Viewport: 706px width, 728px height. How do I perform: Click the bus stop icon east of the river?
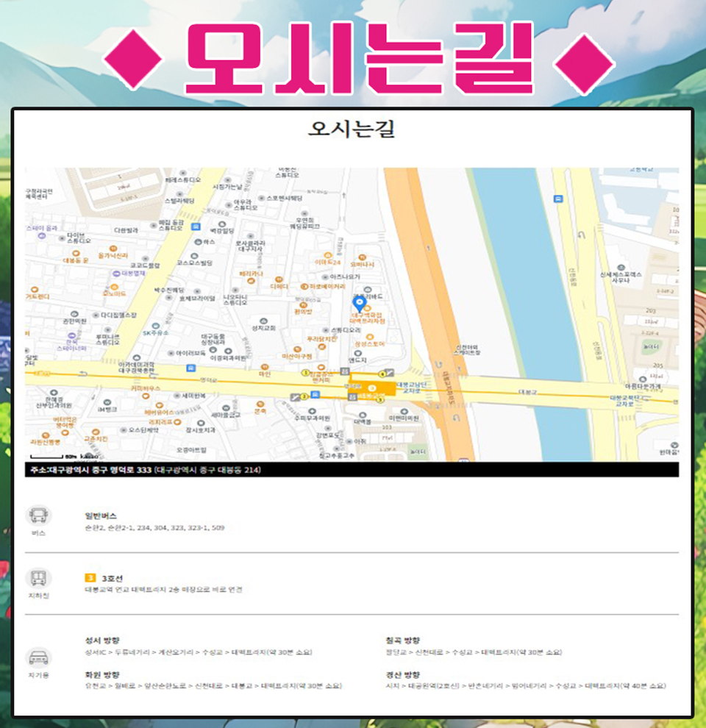pos(558,199)
